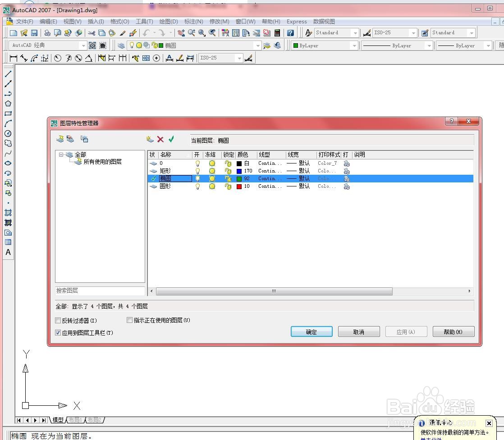The height and width of the screenshot is (440, 504).
Task: Open the 绘图(D) menu
Action: [x=169, y=22]
